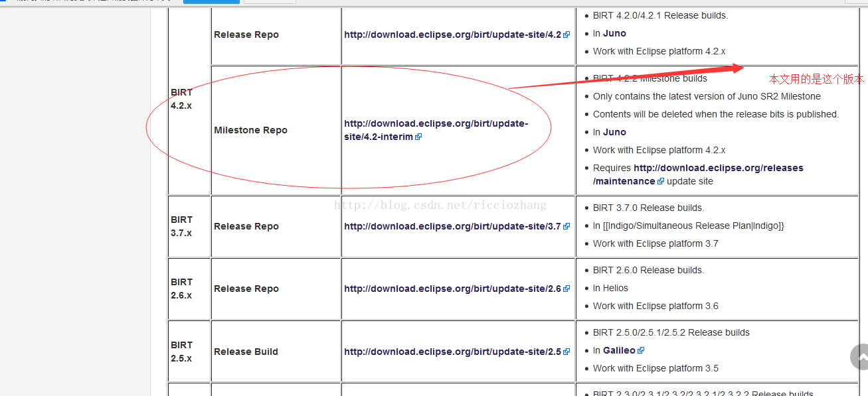
Task: Select the 'BIRT 3.7.x' row header cell
Action: pos(189,226)
